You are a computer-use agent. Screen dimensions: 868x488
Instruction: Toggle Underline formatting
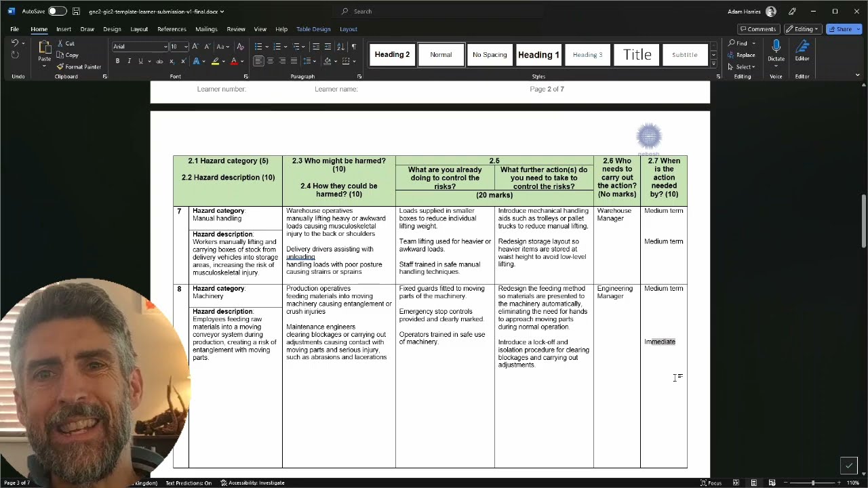140,62
